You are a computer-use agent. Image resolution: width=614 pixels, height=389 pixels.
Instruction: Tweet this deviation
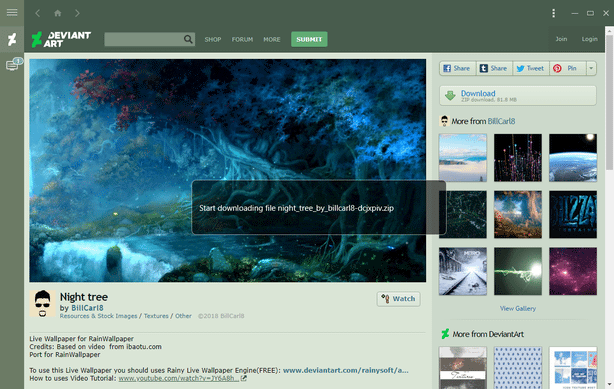coord(531,69)
